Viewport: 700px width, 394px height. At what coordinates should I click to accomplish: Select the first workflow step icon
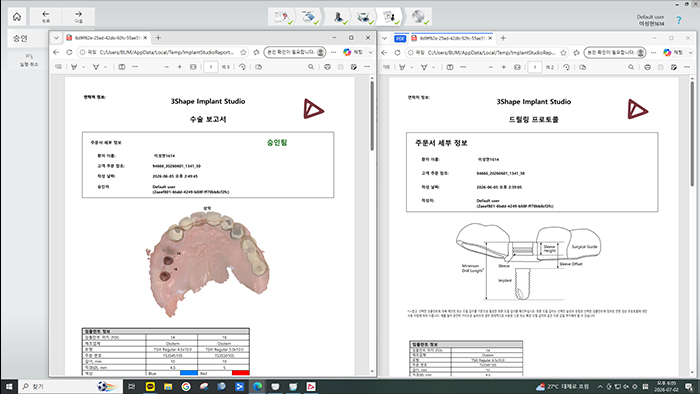tap(282, 17)
